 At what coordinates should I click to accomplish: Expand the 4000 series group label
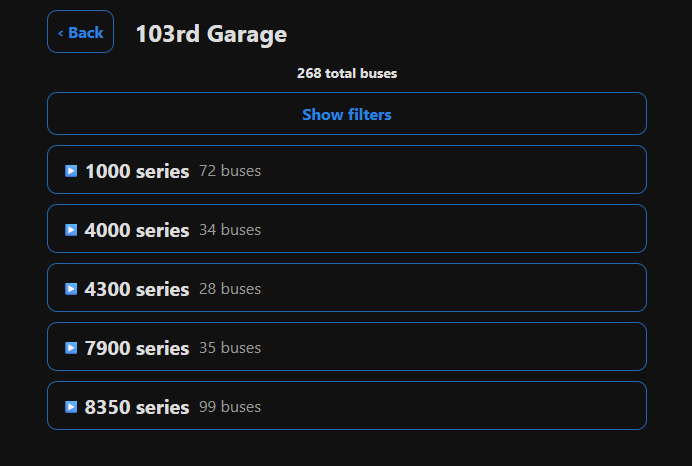[x=137, y=230]
